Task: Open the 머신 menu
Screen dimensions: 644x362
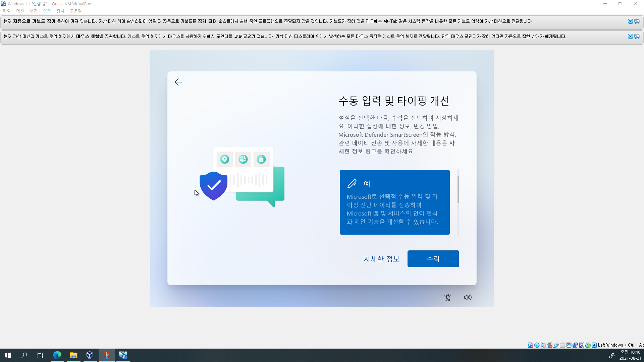Action: pos(20,11)
